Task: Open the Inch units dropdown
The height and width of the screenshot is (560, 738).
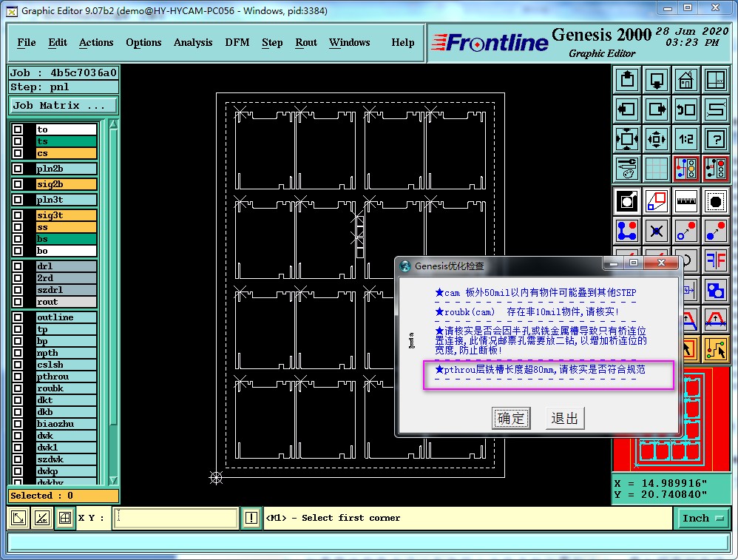Action: tap(703, 518)
